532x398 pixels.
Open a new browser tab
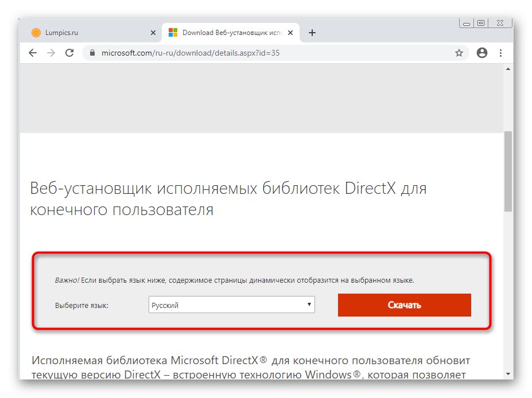(x=312, y=33)
